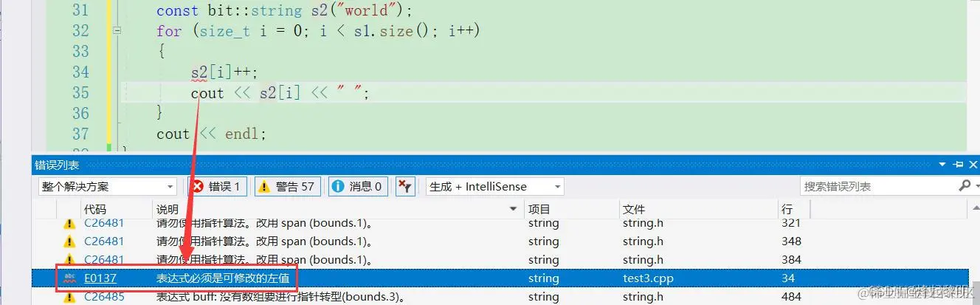Viewport: 980px width, 305px height.
Task: Select line value 34 in the E0137 row
Action: [788, 278]
